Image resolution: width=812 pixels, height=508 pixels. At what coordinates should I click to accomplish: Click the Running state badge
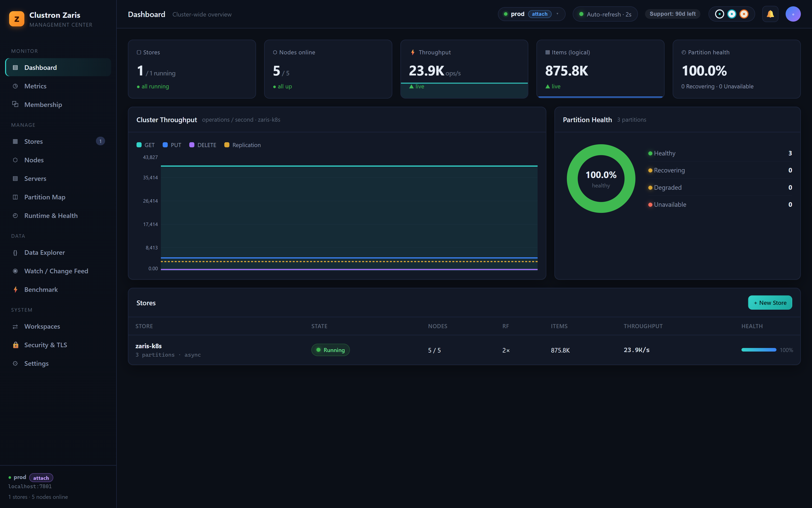pyautogui.click(x=330, y=350)
